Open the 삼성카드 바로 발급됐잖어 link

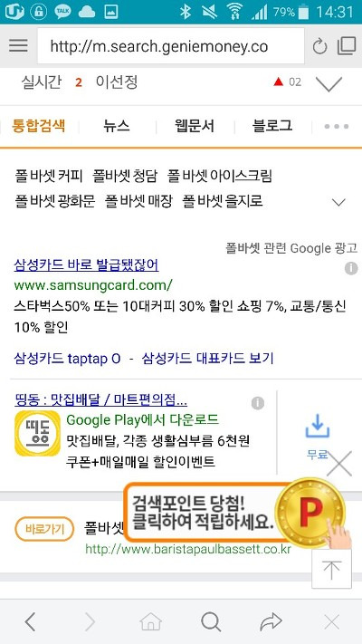tap(86, 264)
